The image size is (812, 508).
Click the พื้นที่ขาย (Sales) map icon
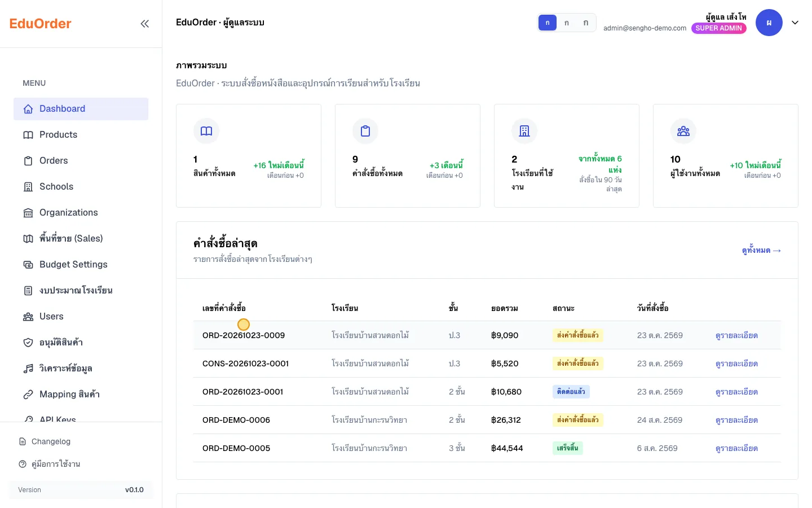pyautogui.click(x=28, y=239)
